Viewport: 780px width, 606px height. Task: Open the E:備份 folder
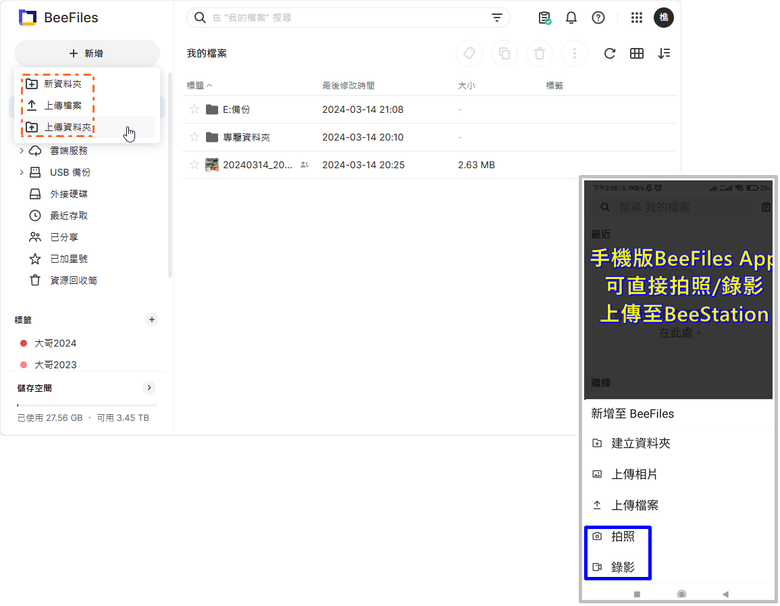[x=236, y=109]
